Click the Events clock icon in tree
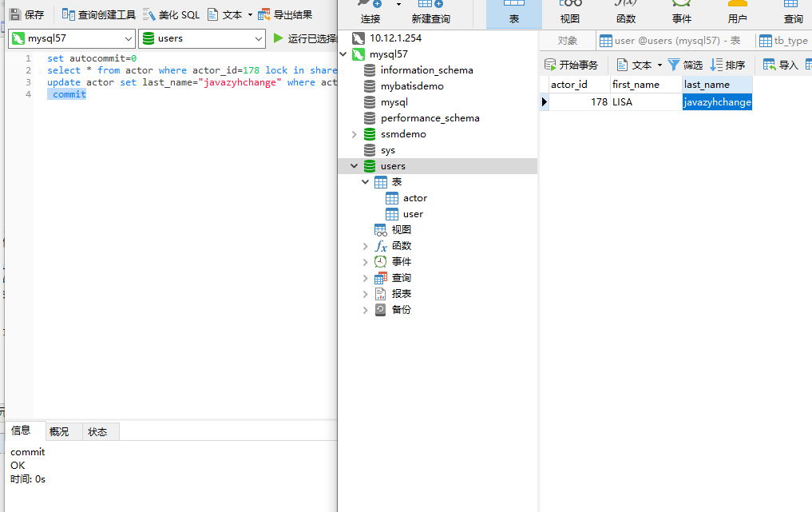The width and height of the screenshot is (812, 512). click(x=381, y=262)
